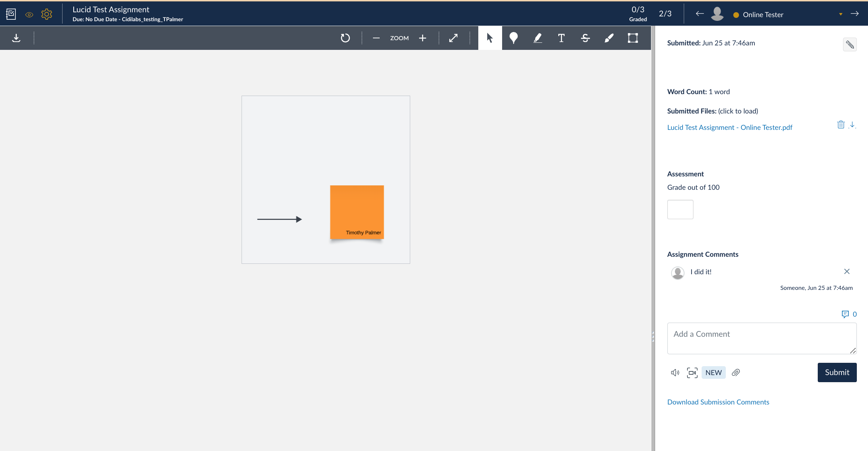Viewport: 868px width, 451px height.
Task: Zoom in on the document
Action: tap(422, 38)
